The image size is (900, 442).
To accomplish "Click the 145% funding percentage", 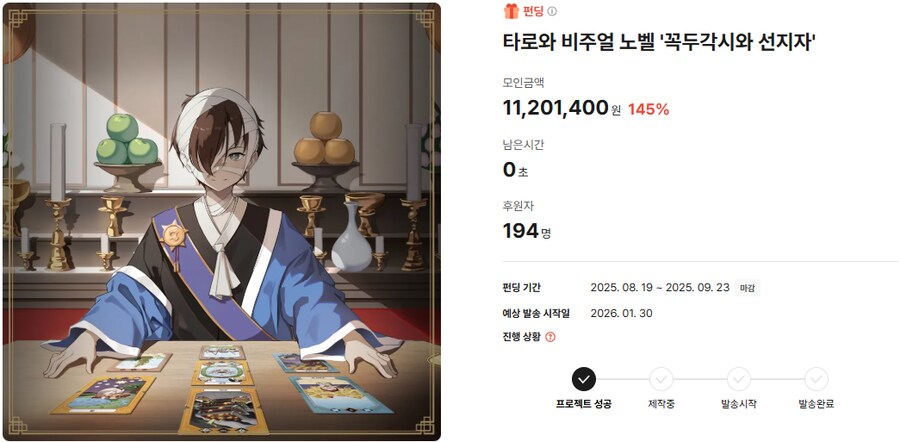I will [x=649, y=109].
